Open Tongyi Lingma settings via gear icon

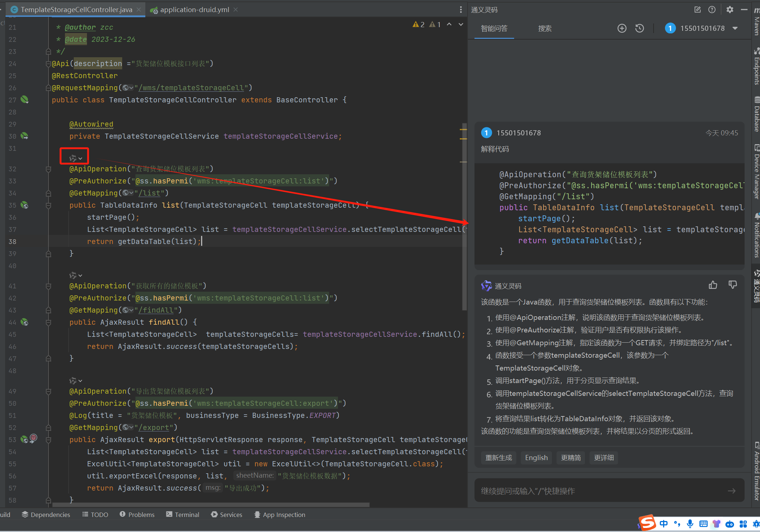point(730,10)
